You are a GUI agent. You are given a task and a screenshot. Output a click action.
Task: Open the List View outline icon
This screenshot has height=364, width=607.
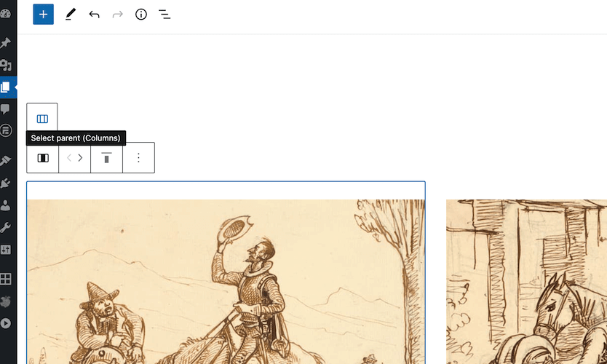(164, 15)
